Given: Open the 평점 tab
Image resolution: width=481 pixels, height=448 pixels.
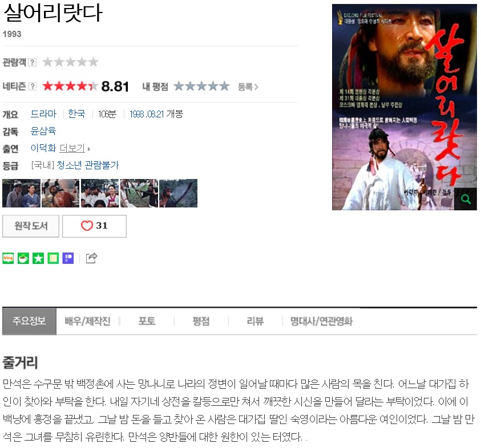Looking at the screenshot, I should (x=201, y=321).
